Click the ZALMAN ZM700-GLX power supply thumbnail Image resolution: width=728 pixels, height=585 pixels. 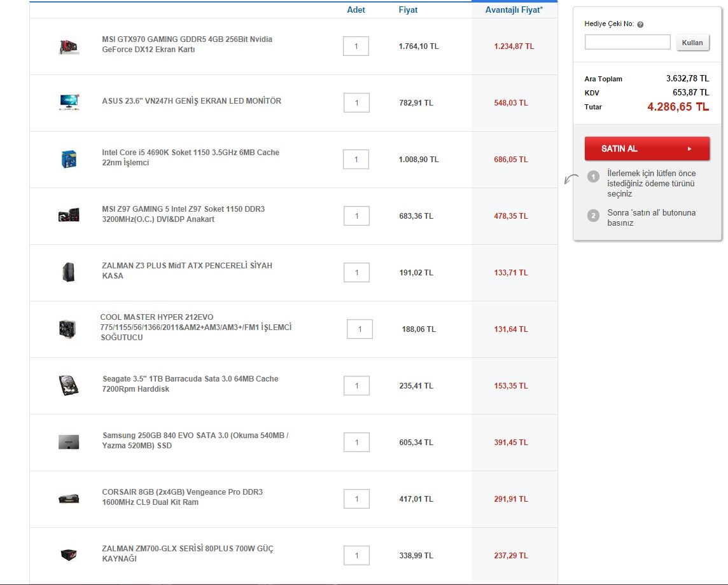click(69, 555)
